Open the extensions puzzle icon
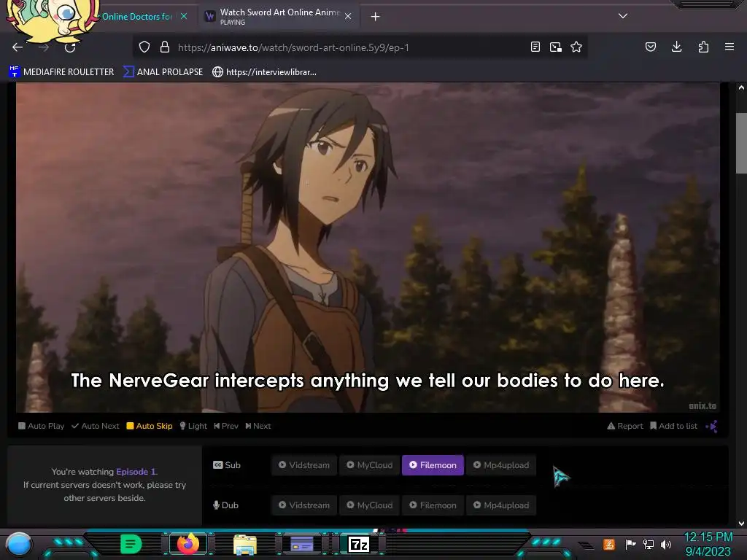The width and height of the screenshot is (747, 560). (703, 47)
